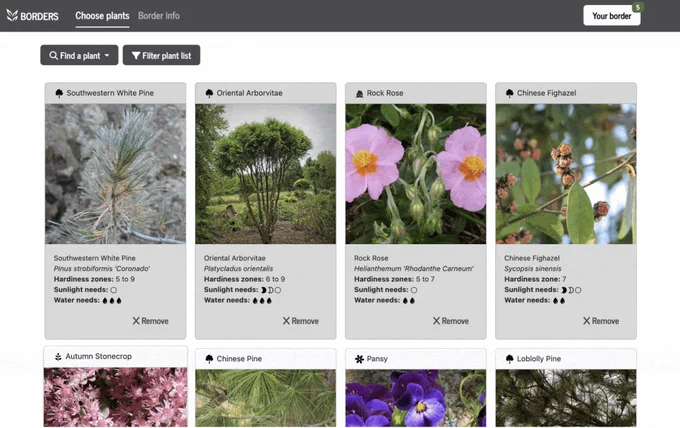The height and width of the screenshot is (428, 680).
Task: Open Filter plant list
Action: point(161,55)
